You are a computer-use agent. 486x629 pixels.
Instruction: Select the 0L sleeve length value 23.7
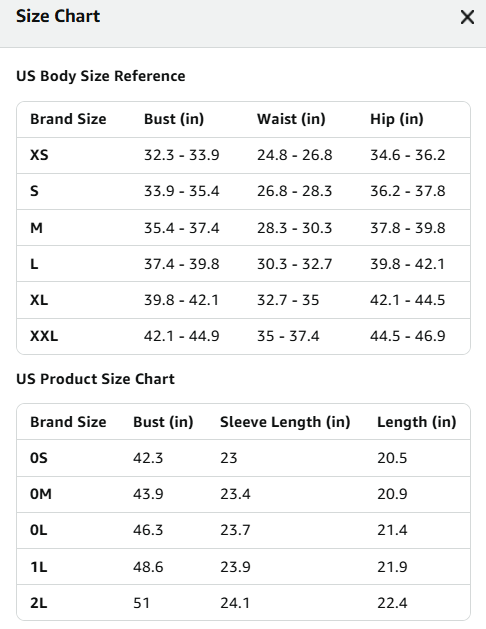235,530
